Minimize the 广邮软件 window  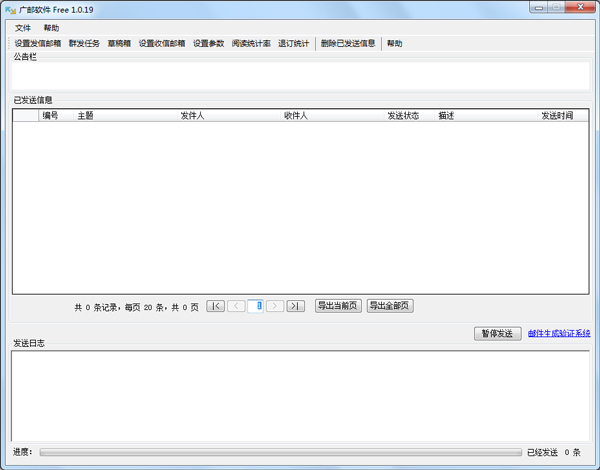539,7
